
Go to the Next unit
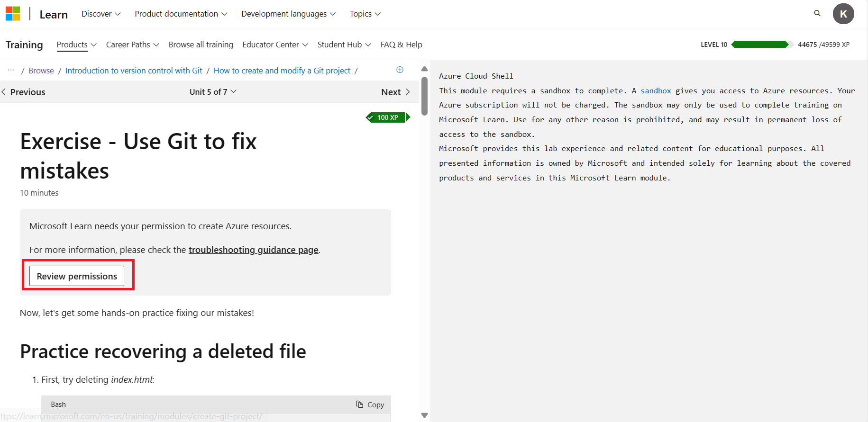click(395, 92)
